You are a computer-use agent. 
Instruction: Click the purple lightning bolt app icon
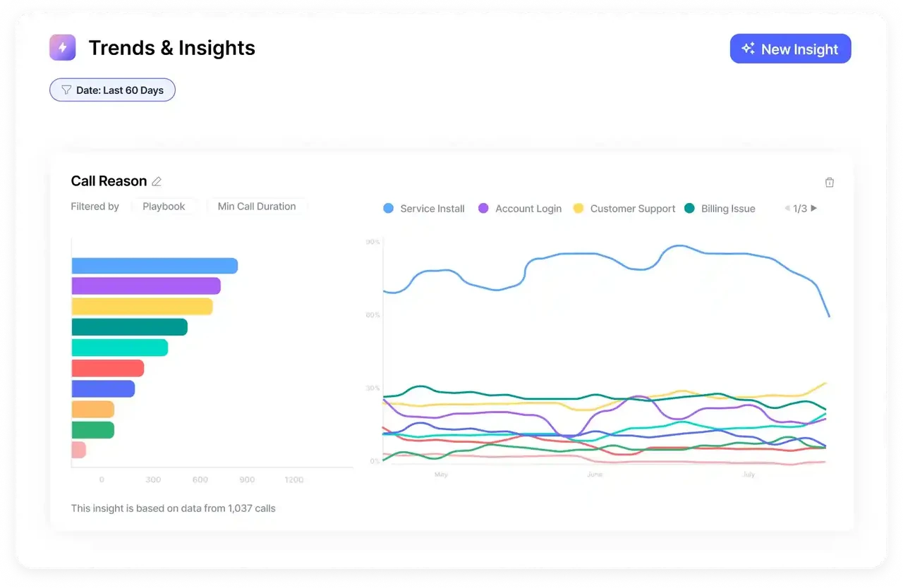pyautogui.click(x=62, y=47)
